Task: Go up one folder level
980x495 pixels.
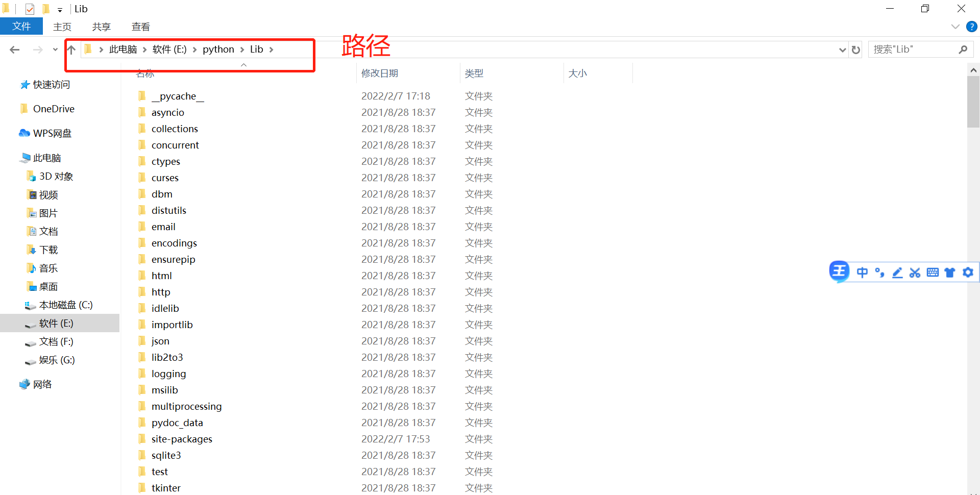Action: pyautogui.click(x=71, y=49)
